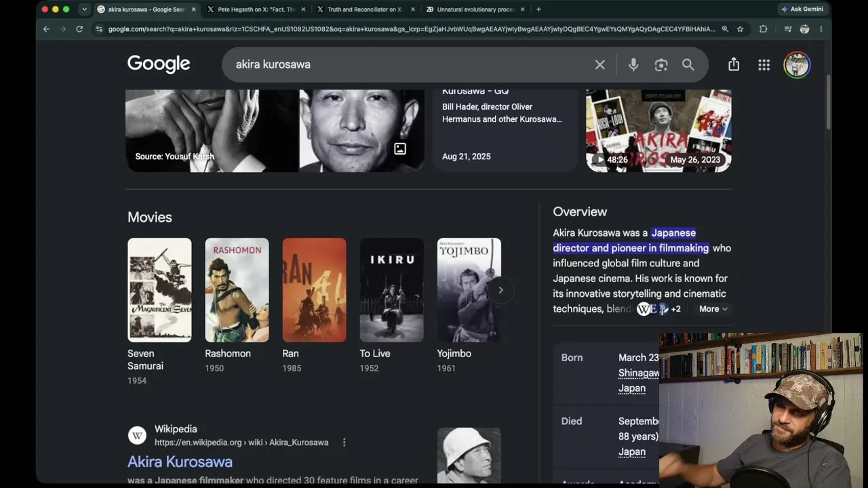Open a new browser tab
The width and height of the screenshot is (868, 488).
point(538,9)
